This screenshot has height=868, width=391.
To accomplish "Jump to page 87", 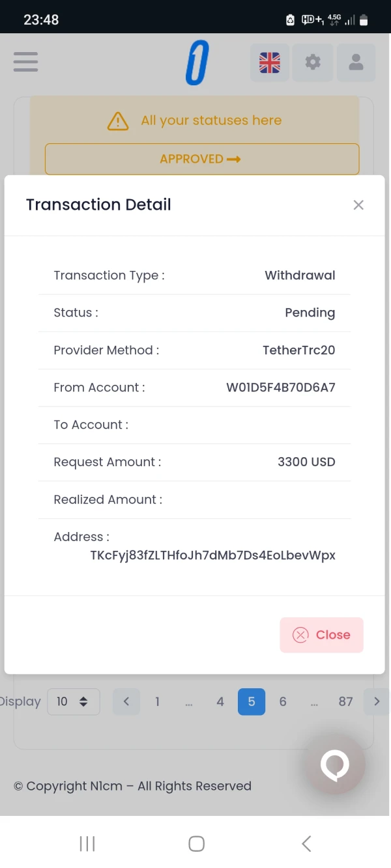I will (345, 701).
